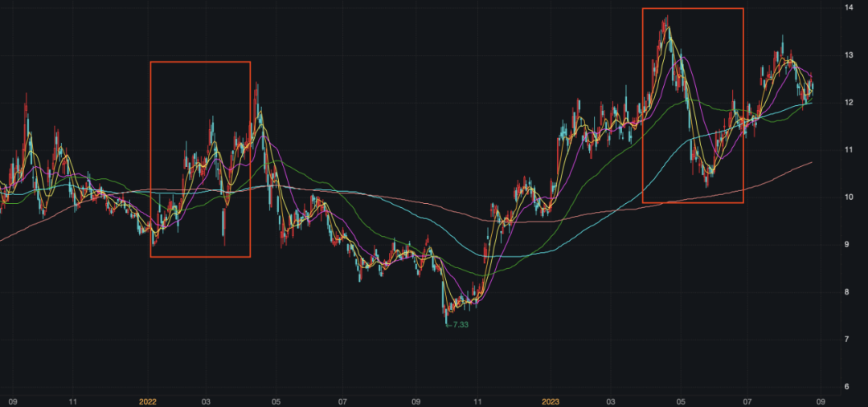Click the 07 month label after 2022
This screenshot has height=407, width=868.
342,401
